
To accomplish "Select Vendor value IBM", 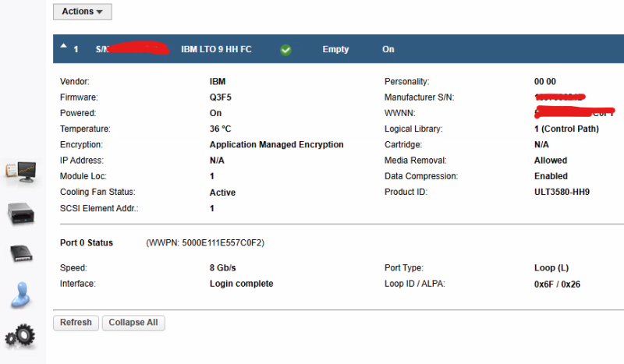I will point(218,82).
